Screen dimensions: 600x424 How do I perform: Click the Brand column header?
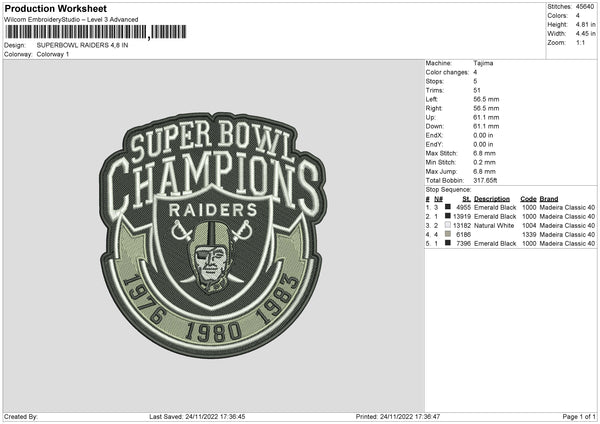[549, 199]
